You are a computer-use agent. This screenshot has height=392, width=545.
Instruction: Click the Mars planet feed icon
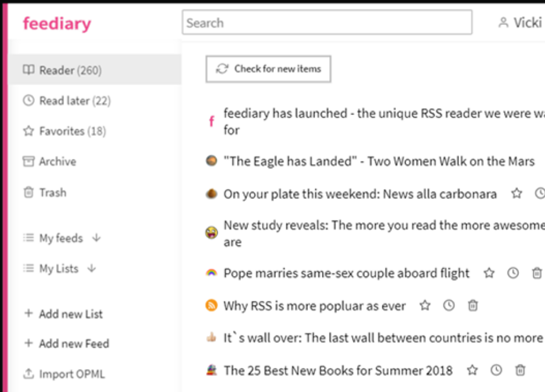coord(211,160)
